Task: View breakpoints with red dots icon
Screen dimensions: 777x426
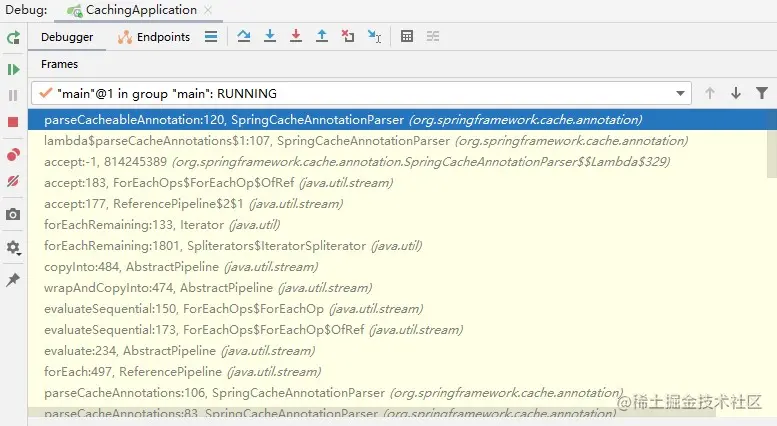Action: tap(13, 155)
